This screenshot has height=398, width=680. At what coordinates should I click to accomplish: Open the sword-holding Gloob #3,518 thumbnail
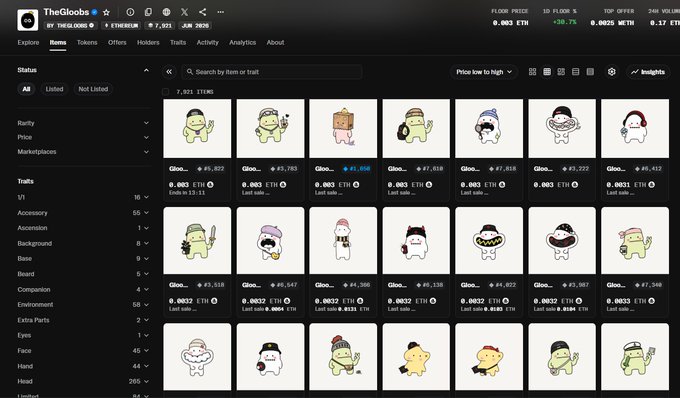click(x=197, y=241)
